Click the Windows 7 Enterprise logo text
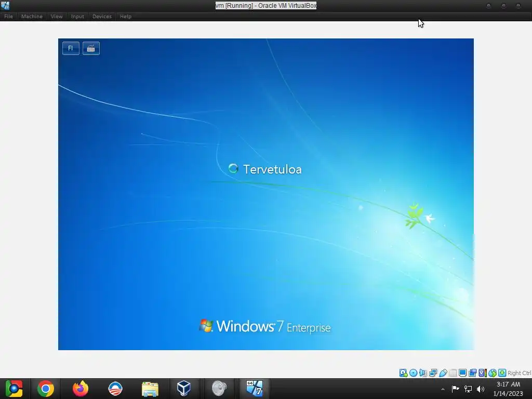This screenshot has height=399, width=532. (x=264, y=326)
